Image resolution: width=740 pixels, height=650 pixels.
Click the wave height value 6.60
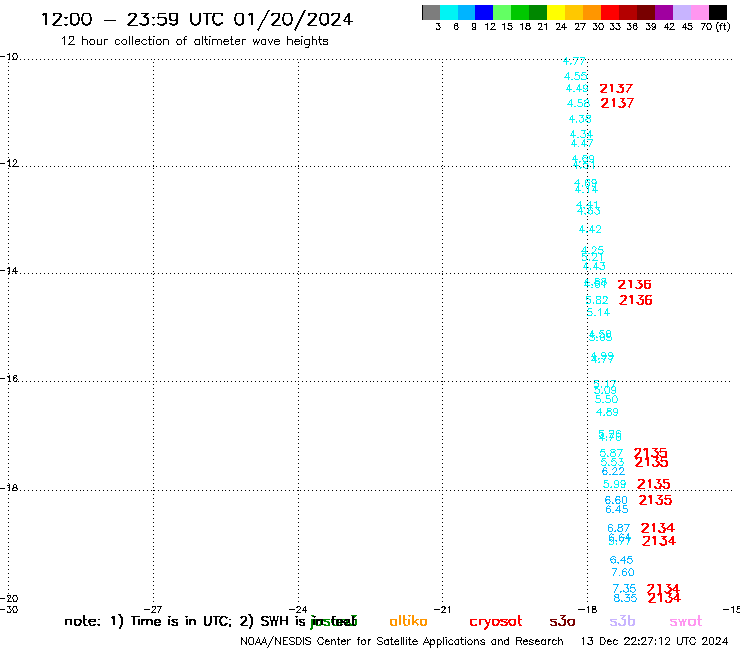click(x=616, y=500)
